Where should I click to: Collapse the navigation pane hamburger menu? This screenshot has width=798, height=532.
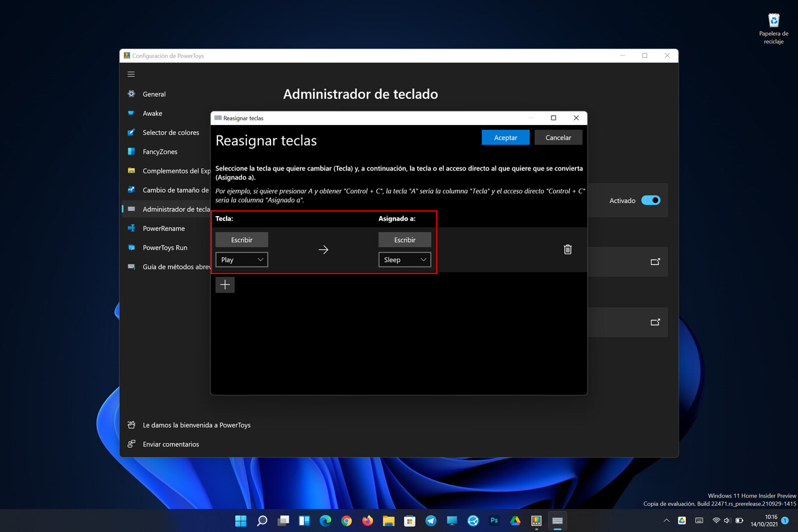[x=131, y=74]
